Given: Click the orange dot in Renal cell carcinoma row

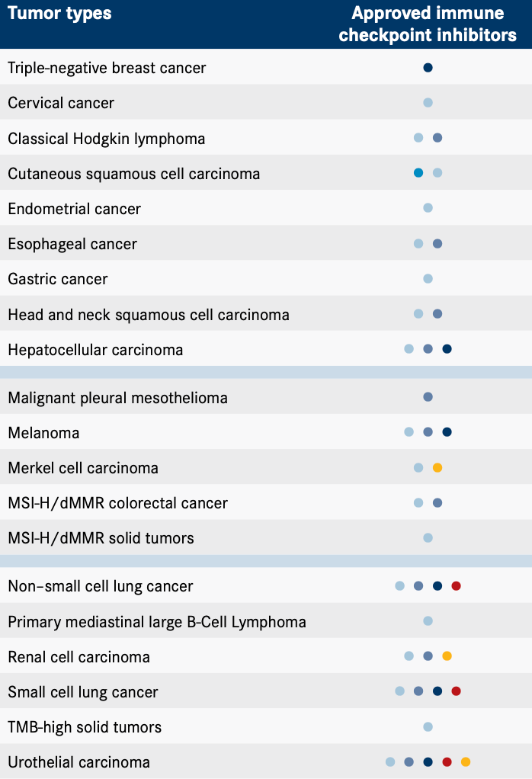Looking at the screenshot, I should [447, 656].
